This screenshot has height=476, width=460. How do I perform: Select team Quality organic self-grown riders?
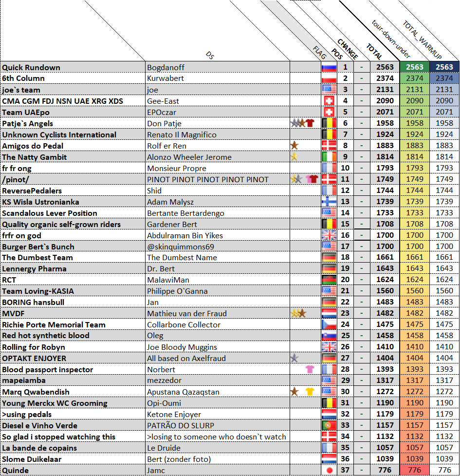61,224
